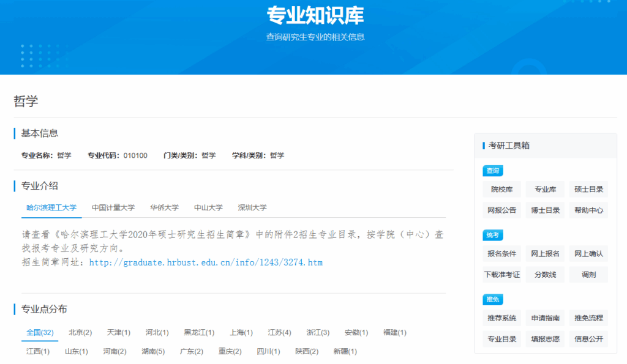This screenshot has height=364, width=627.
Task: Choose 江苏(4) in 专业点分布
Action: pos(279,332)
